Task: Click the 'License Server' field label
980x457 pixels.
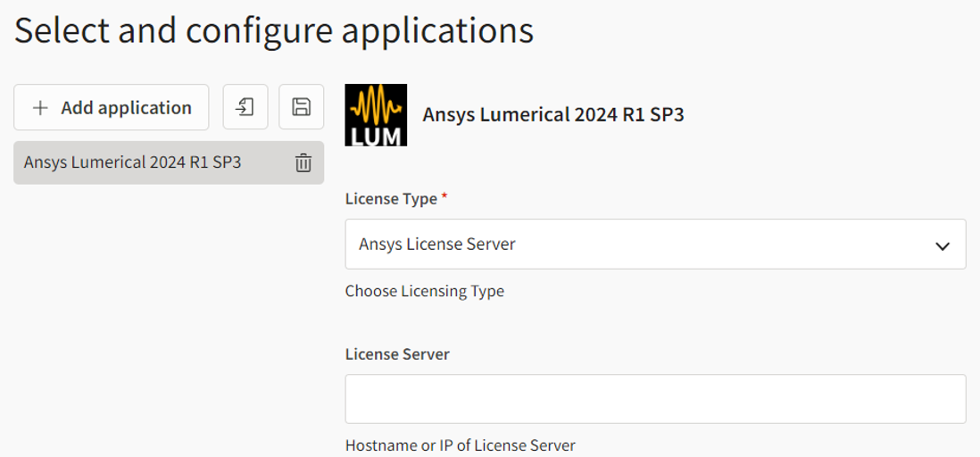Action: tap(397, 354)
